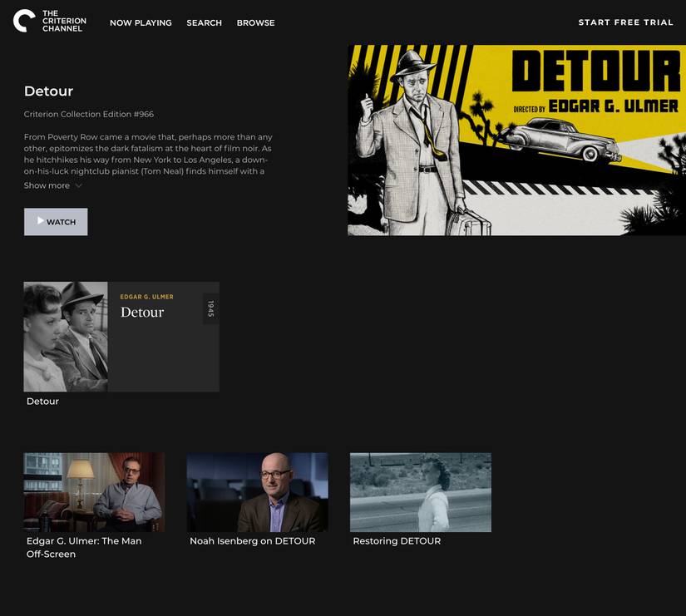The image size is (686, 616).
Task: Open Noah Isenberg on DETOUR thumbnail
Action: [257, 492]
